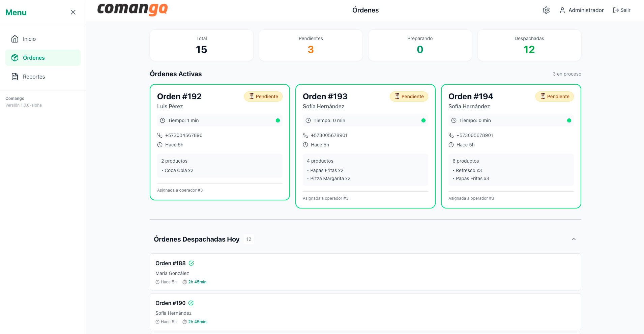
Task: Click the Comango logo
Action: coord(133,9)
